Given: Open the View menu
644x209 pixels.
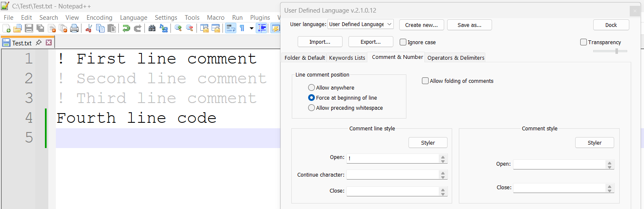Looking at the screenshot, I should (x=72, y=17).
